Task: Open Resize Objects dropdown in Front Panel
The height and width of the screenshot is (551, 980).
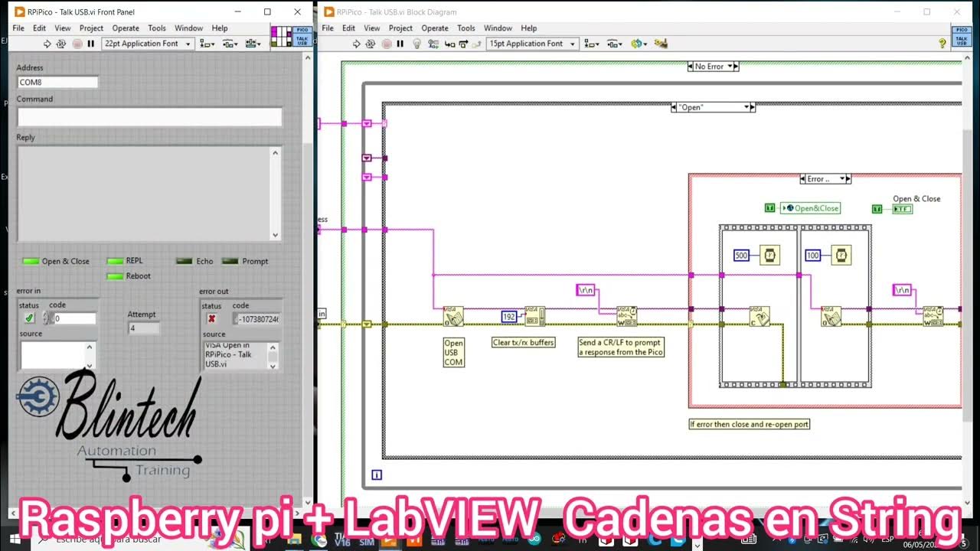Action: [x=253, y=44]
